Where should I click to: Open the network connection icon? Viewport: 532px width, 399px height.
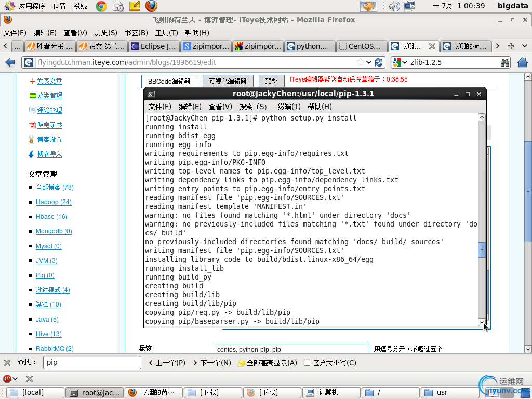tap(409, 6)
